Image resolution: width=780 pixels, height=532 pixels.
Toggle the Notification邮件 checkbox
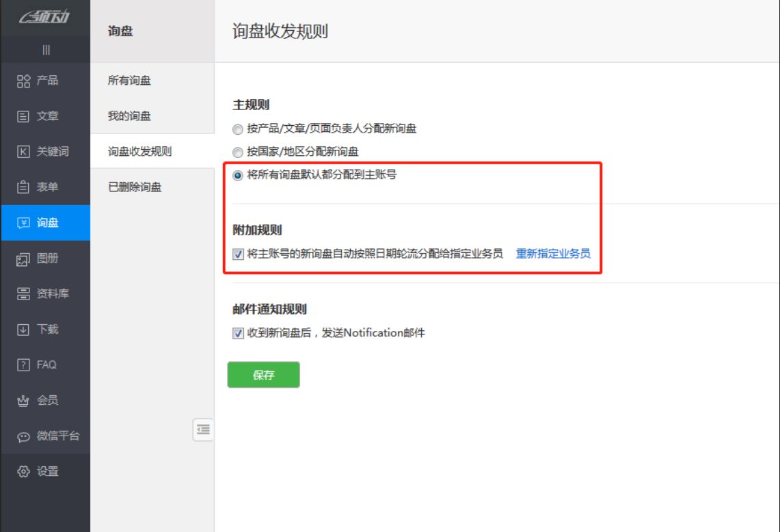tap(238, 334)
